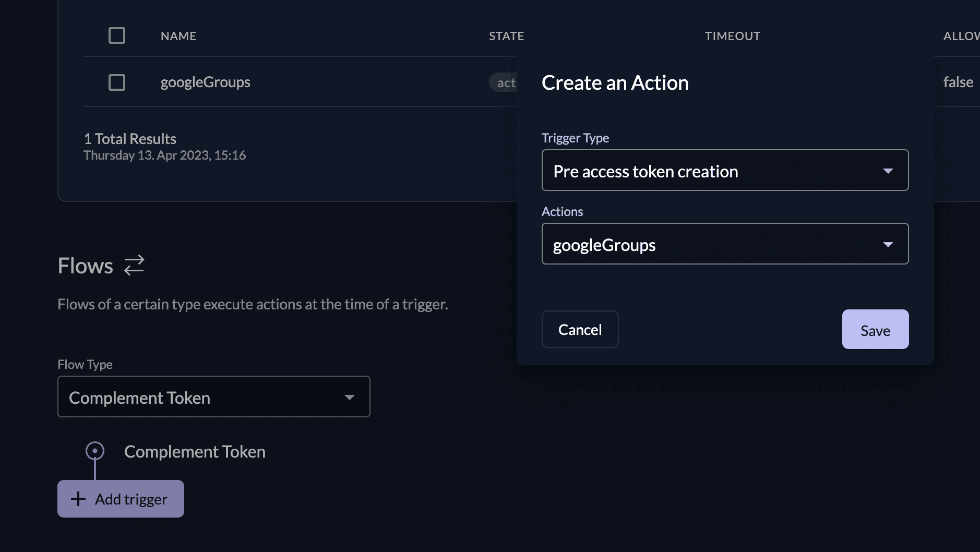The image size is (980, 552).
Task: Click the Flows swap arrows icon
Action: (x=134, y=265)
